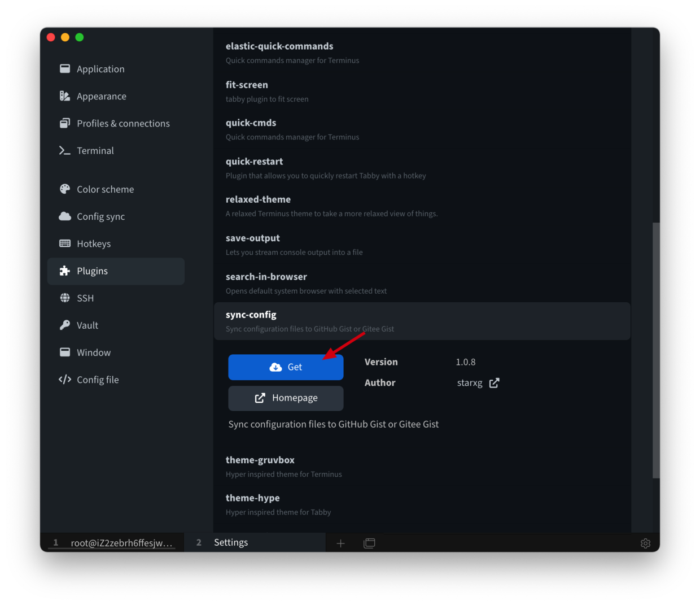Open the Vault settings page
Image resolution: width=700 pixels, height=605 pixels.
88,325
